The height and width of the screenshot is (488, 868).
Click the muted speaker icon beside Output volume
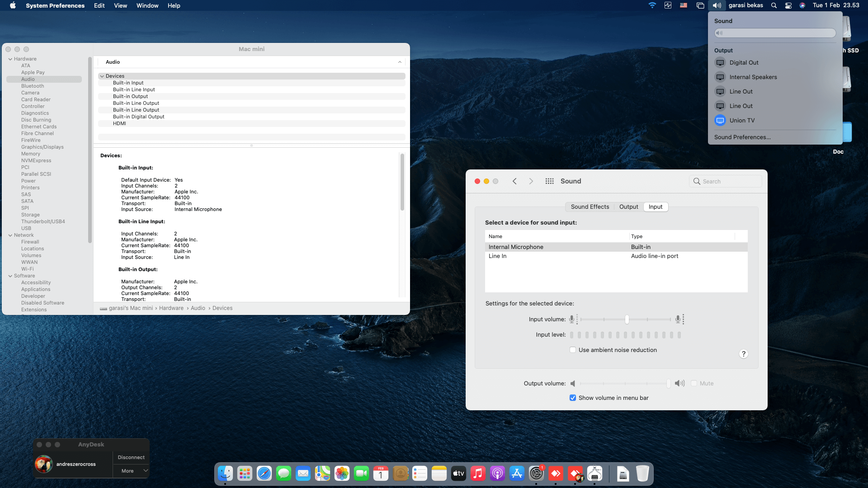click(x=573, y=383)
